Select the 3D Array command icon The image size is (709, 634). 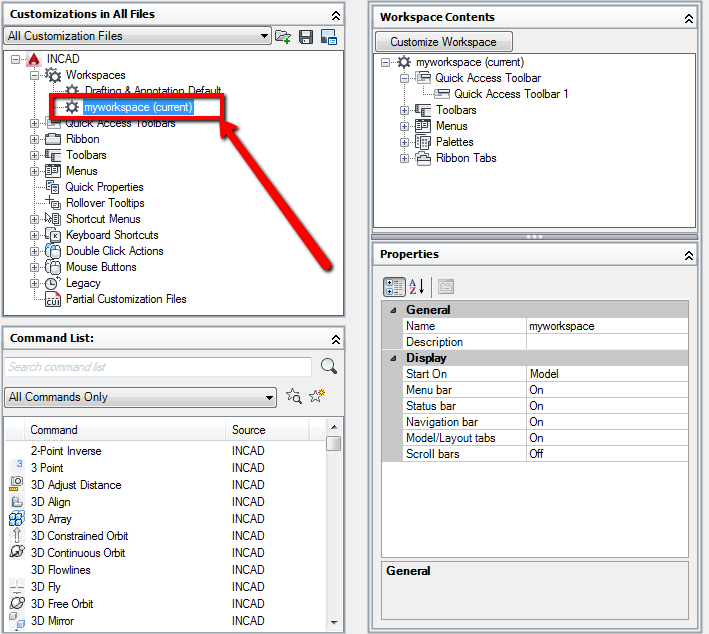tap(17, 519)
